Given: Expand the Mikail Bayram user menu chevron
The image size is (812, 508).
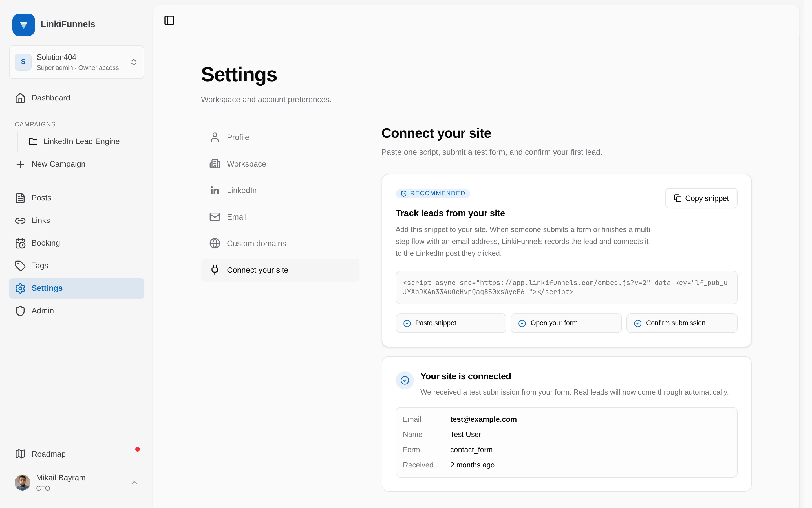Looking at the screenshot, I should point(134,483).
